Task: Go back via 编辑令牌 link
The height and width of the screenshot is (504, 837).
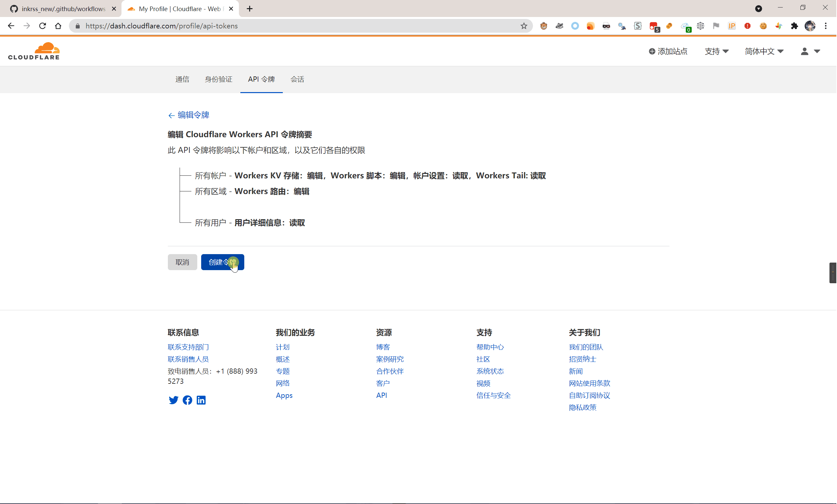Action: (189, 115)
